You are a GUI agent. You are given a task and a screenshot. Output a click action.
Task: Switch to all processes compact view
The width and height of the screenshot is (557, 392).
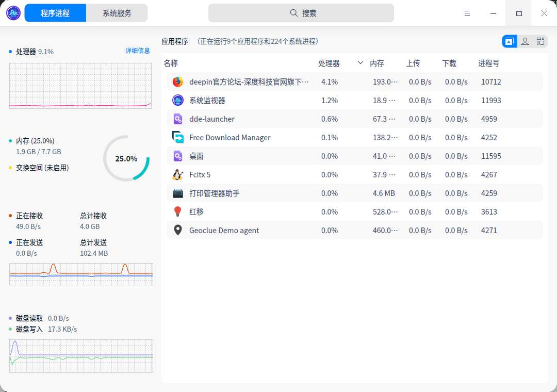point(540,41)
